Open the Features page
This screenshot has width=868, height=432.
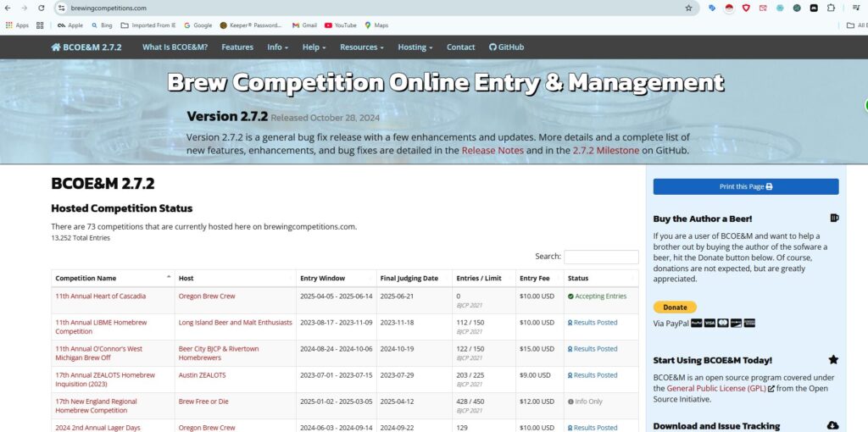pyautogui.click(x=237, y=47)
